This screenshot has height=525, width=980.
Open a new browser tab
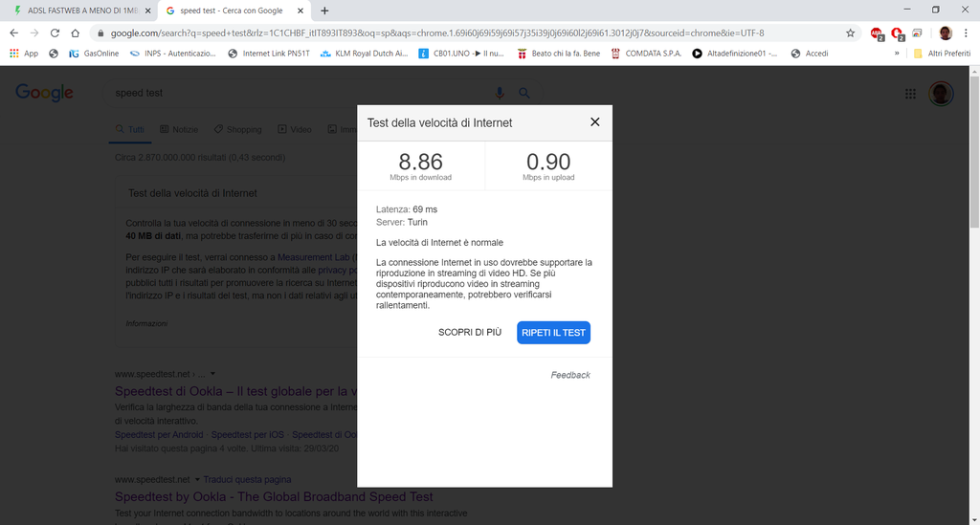click(x=324, y=11)
